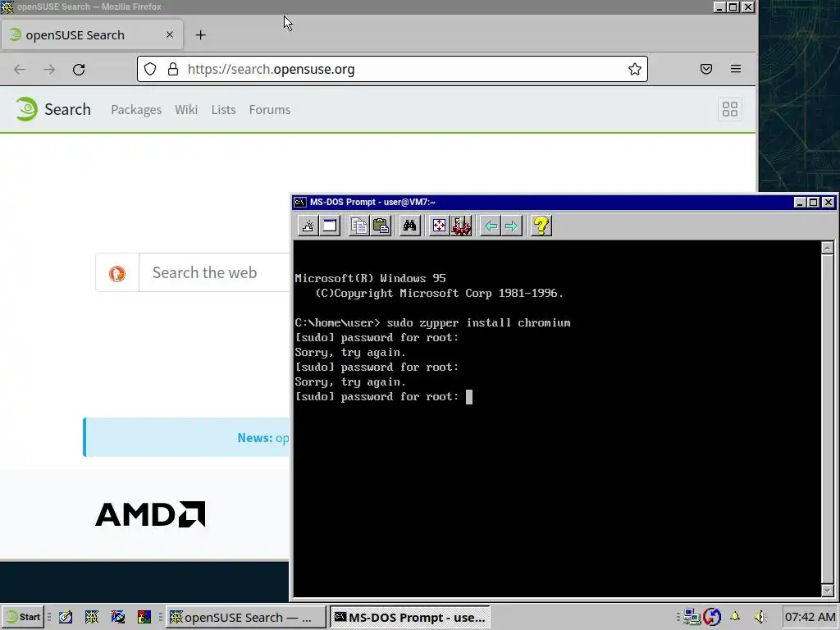This screenshot has height=630, width=840.
Task: Click the network computers tray icon
Action: (x=692, y=617)
